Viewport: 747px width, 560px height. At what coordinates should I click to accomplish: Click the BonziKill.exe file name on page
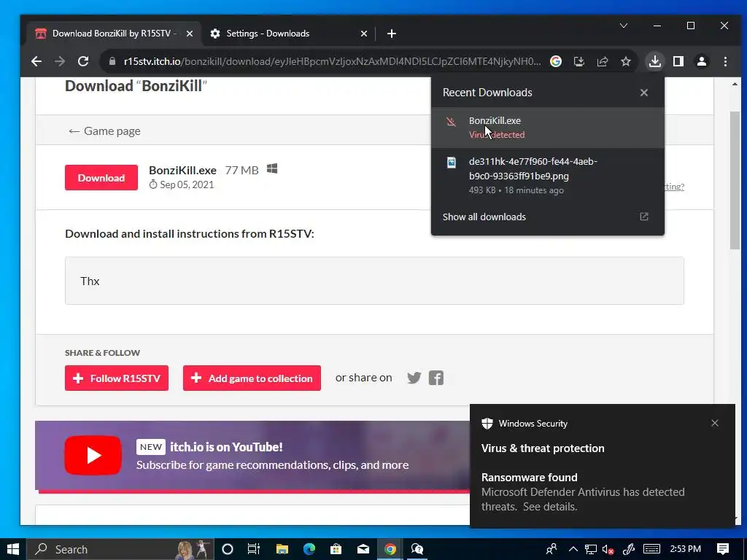(x=182, y=170)
